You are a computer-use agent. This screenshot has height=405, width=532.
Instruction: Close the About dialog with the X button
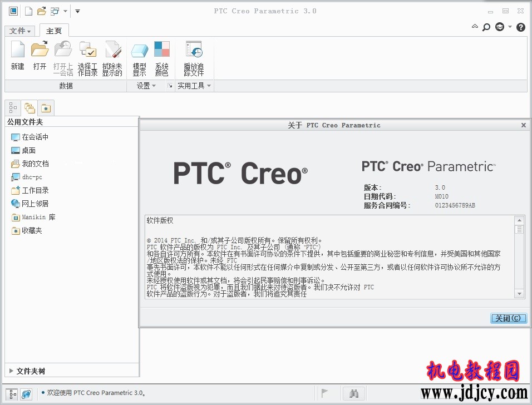pyautogui.click(x=524, y=125)
